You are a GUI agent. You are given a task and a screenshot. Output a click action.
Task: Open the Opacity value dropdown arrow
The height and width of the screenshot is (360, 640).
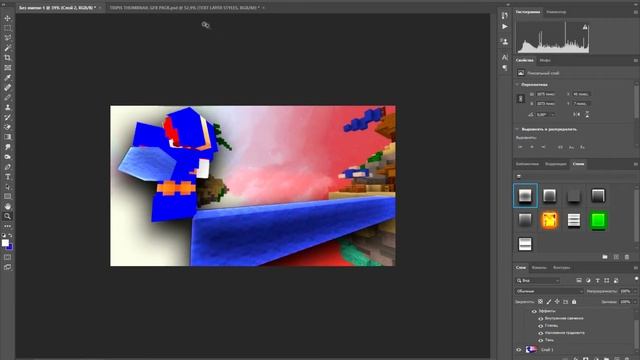coord(635,291)
